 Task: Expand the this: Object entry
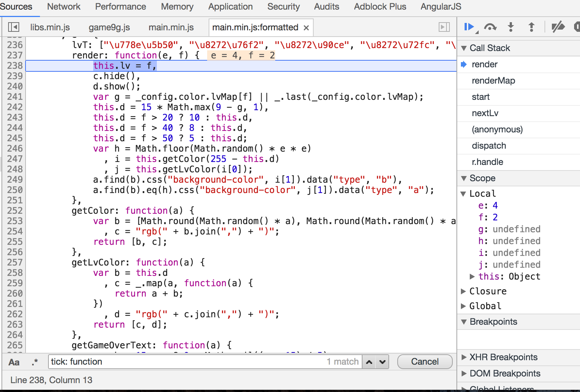(x=472, y=277)
